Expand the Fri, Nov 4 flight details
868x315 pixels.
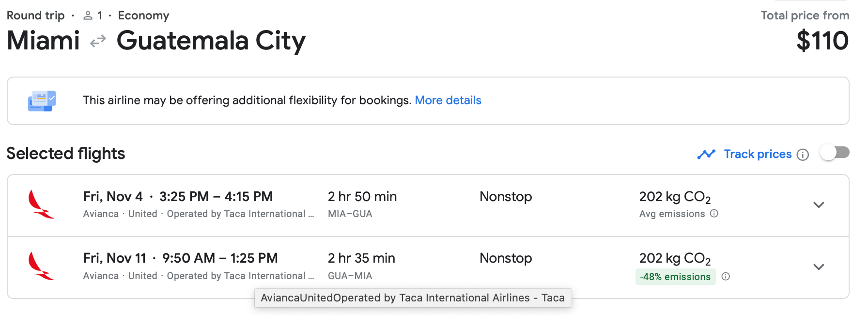click(819, 205)
